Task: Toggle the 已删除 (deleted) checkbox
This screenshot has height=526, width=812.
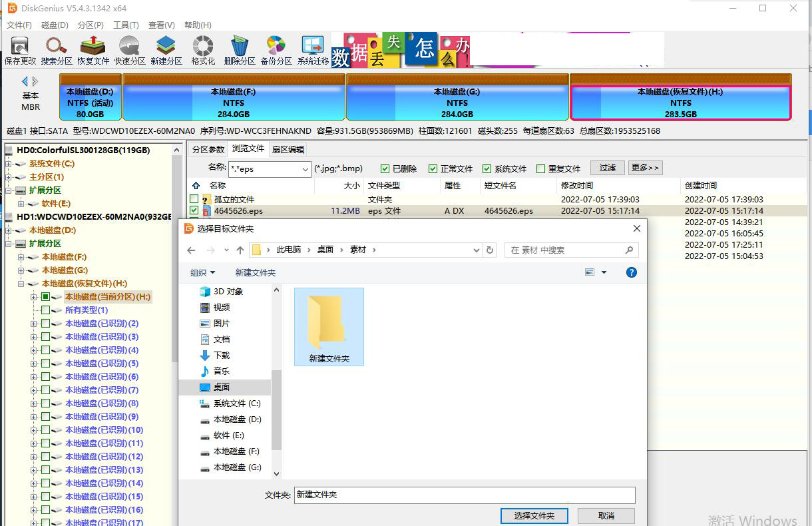Action: tap(385, 169)
